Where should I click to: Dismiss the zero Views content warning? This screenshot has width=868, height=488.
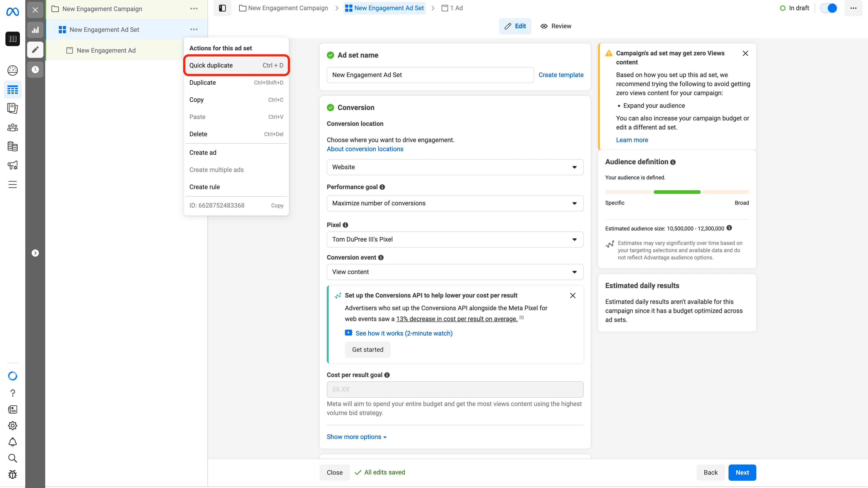click(x=746, y=53)
